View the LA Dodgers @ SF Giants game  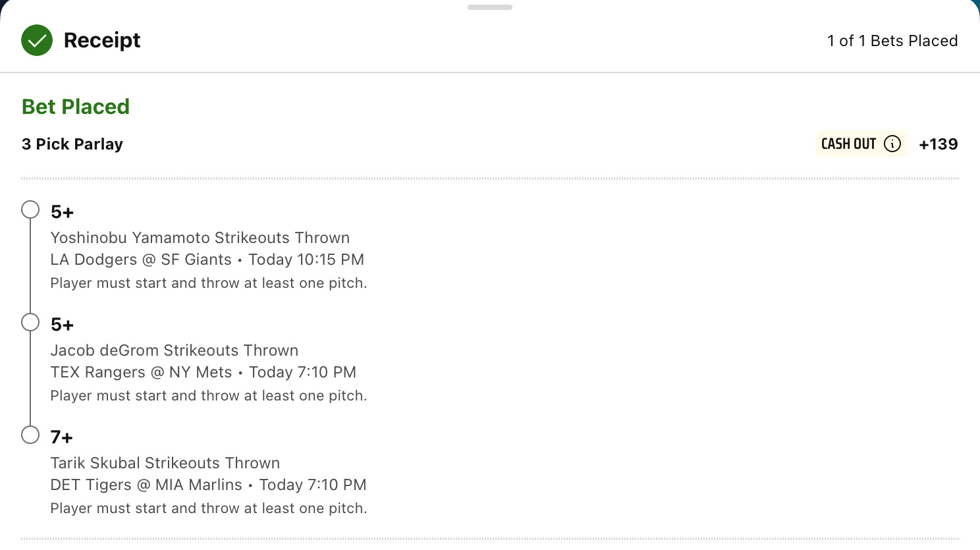pos(141,260)
